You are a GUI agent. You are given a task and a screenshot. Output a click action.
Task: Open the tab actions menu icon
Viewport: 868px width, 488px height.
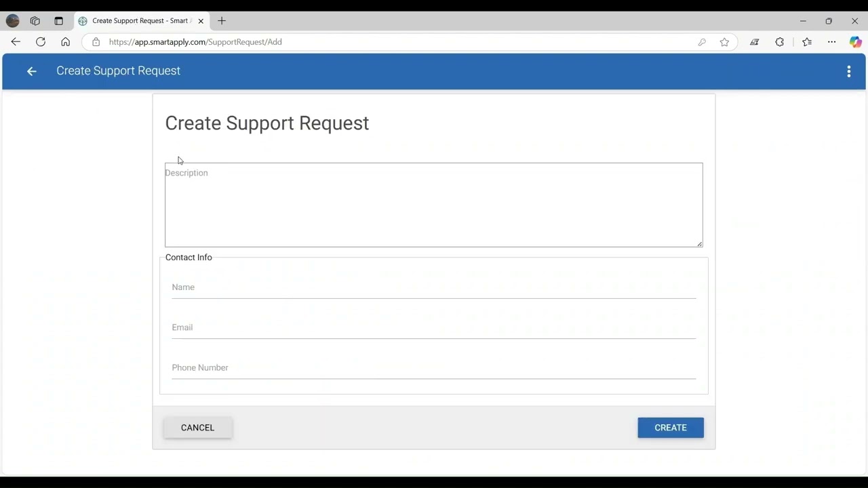point(58,21)
